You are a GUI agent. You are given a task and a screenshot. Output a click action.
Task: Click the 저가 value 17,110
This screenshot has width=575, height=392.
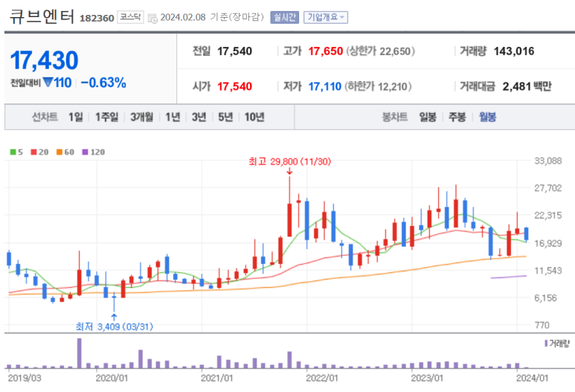coord(324,86)
